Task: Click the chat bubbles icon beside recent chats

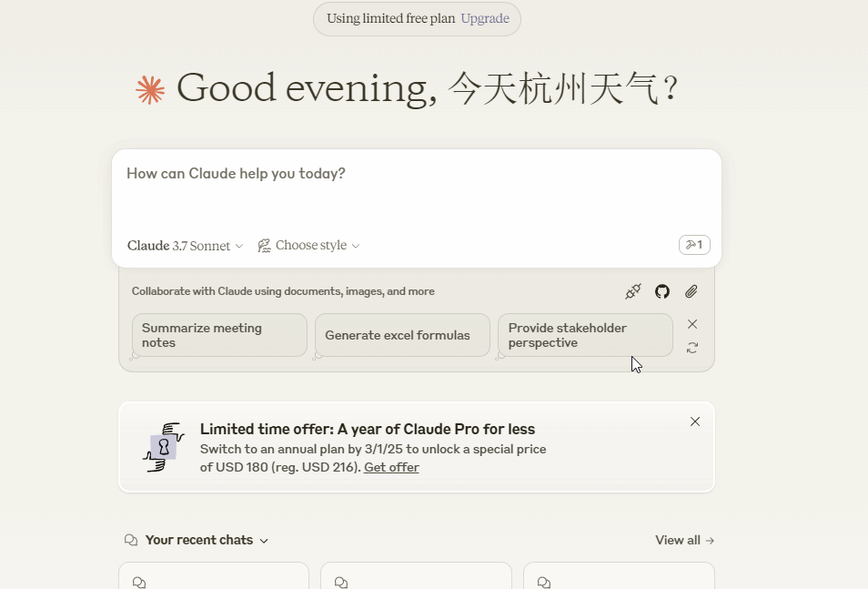Action: (x=131, y=540)
